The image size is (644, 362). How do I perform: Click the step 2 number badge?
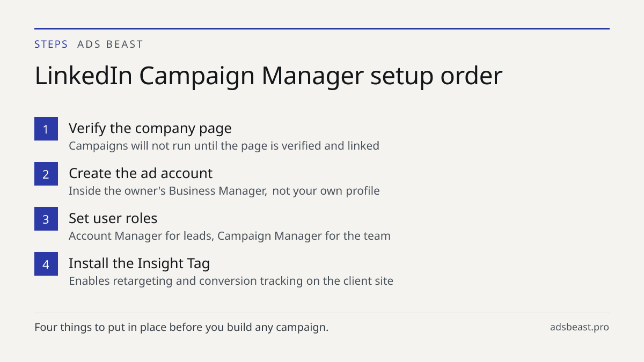pyautogui.click(x=46, y=174)
